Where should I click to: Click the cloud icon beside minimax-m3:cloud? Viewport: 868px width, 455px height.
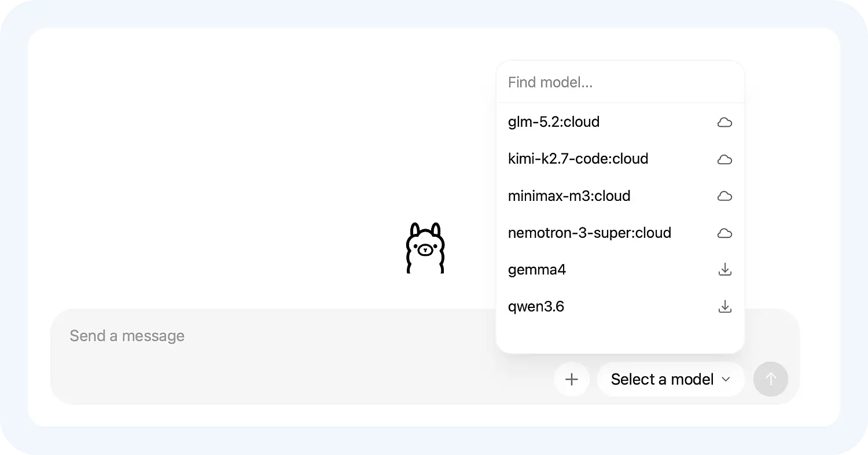pos(724,196)
